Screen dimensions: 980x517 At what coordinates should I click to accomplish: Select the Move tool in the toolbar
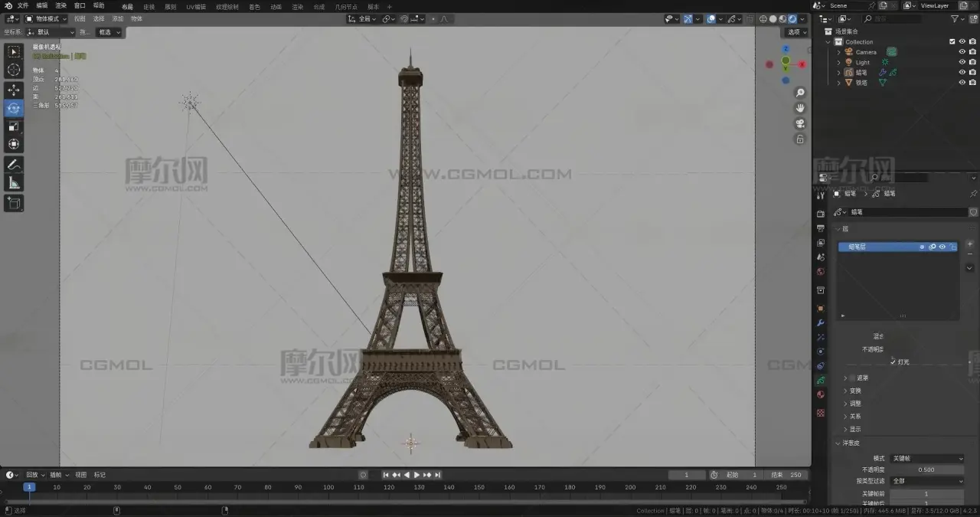coord(14,90)
